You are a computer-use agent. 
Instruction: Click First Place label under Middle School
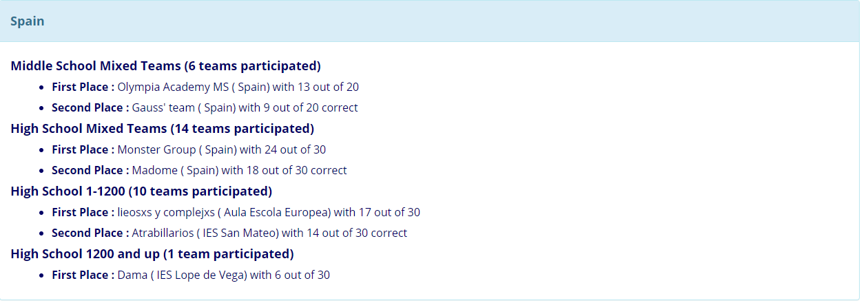(83, 87)
